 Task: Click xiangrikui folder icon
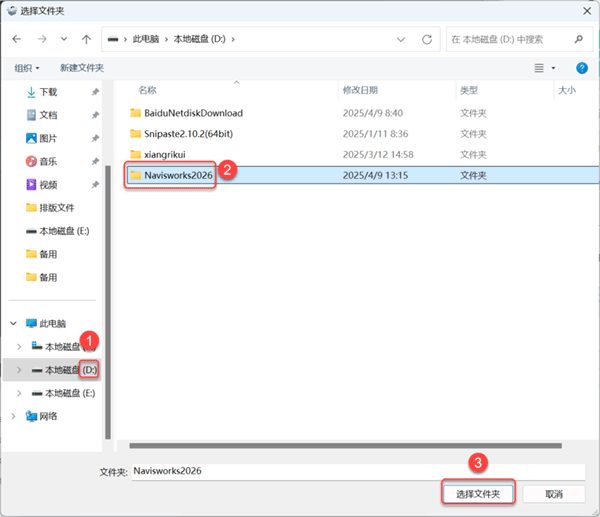(135, 154)
